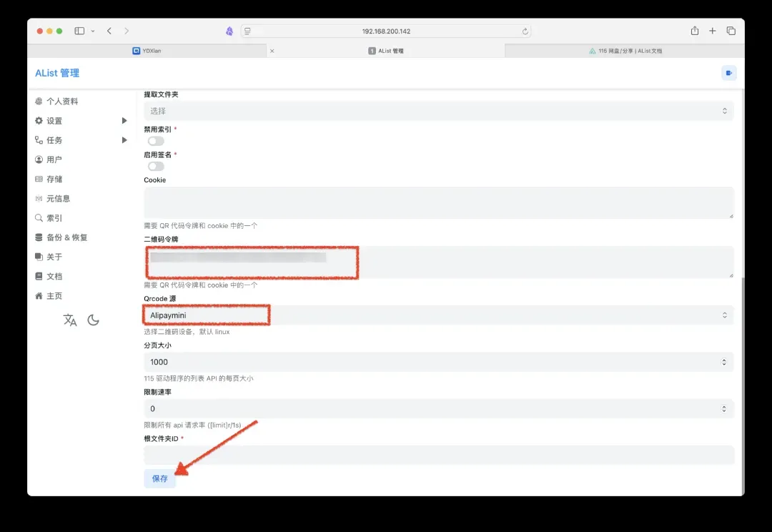The image size is (772, 532).
Task: Switch to the 115 网盘/分享 AList文档 tab
Action: [625, 51]
